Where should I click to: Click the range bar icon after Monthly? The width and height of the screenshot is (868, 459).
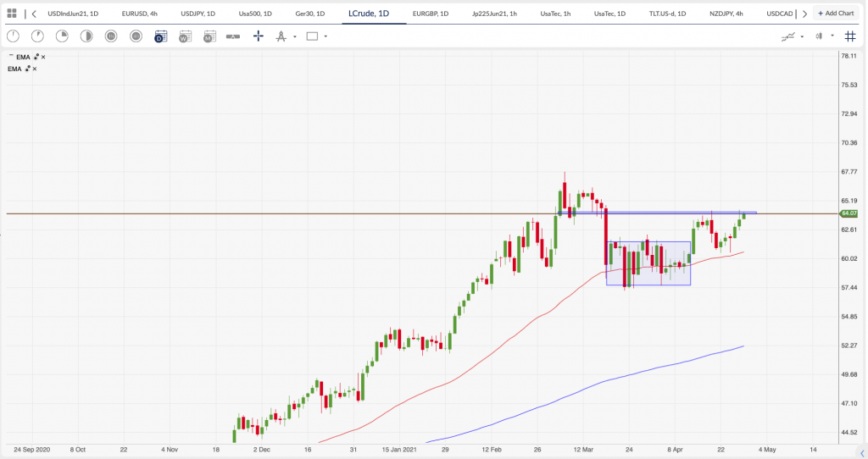pyautogui.click(x=233, y=36)
